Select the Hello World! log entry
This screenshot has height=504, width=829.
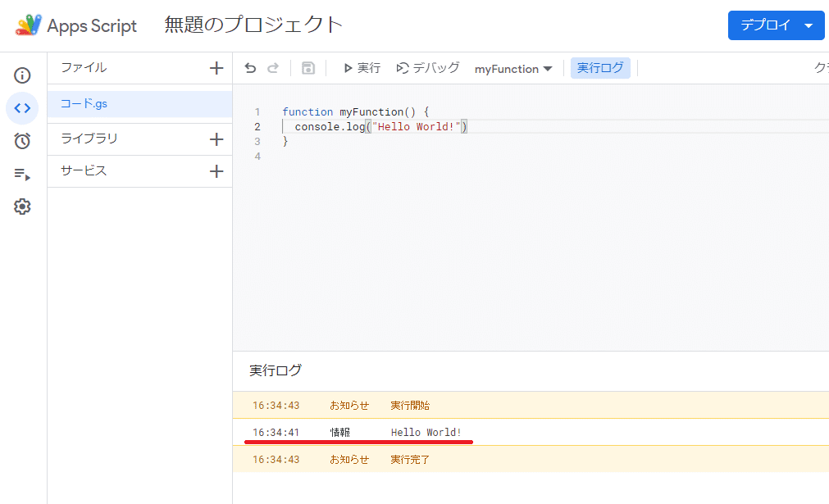(531, 432)
